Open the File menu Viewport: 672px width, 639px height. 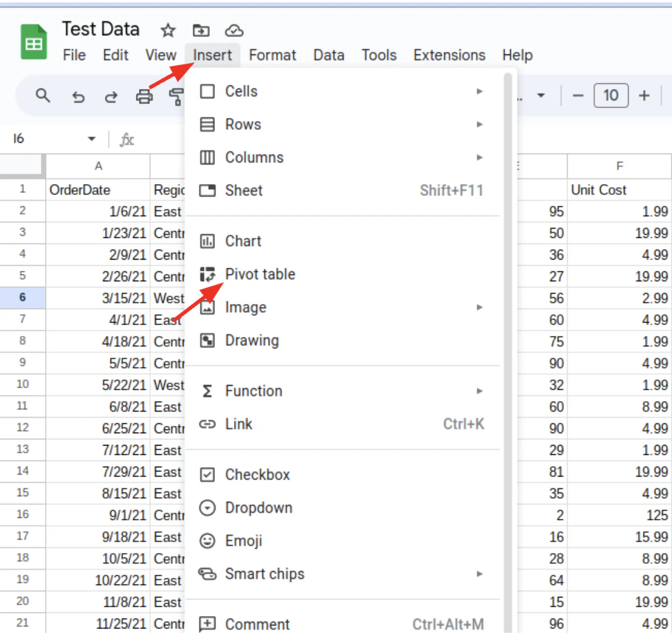[x=74, y=55]
